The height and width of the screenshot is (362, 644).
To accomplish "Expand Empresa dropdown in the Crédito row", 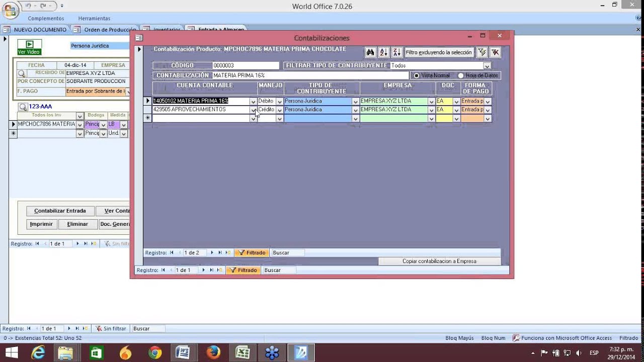I will click(x=431, y=110).
